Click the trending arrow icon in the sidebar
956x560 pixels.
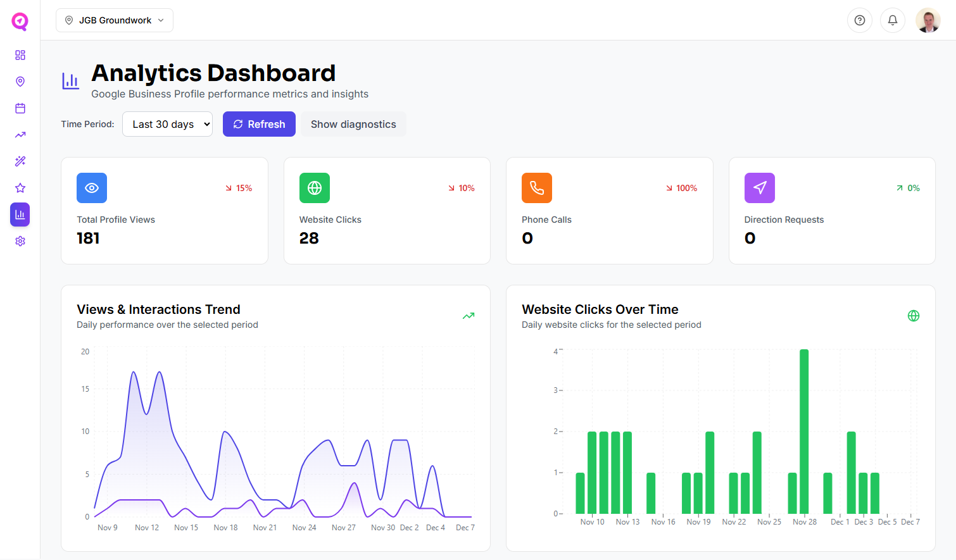pos(20,134)
